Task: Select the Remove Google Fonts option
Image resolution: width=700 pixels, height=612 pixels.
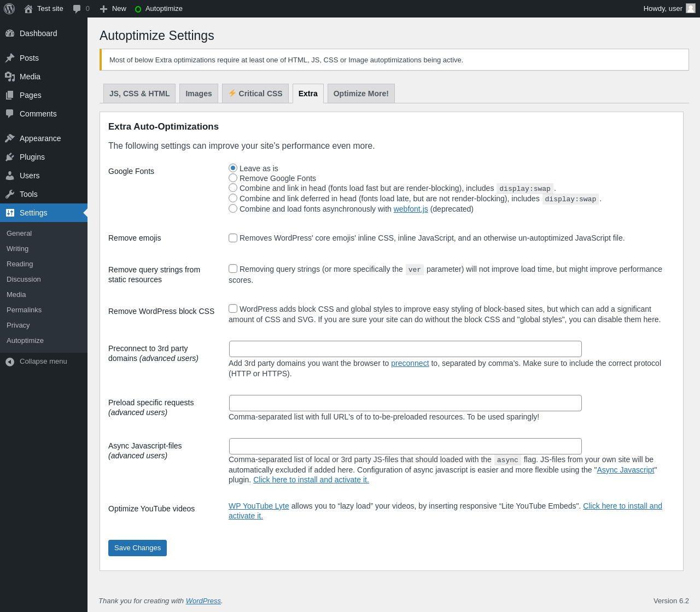Action: click(233, 178)
